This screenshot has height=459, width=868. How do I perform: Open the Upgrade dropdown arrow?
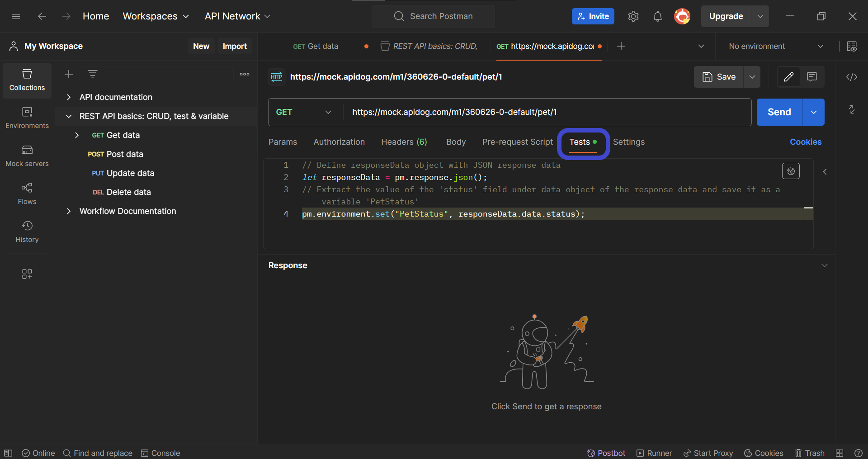coord(760,16)
